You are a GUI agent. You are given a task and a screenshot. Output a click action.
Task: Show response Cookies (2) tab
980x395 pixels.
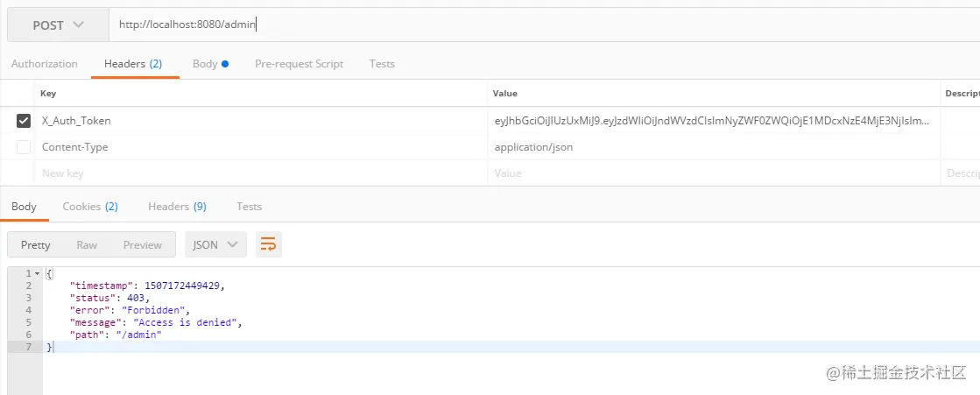[90, 206]
